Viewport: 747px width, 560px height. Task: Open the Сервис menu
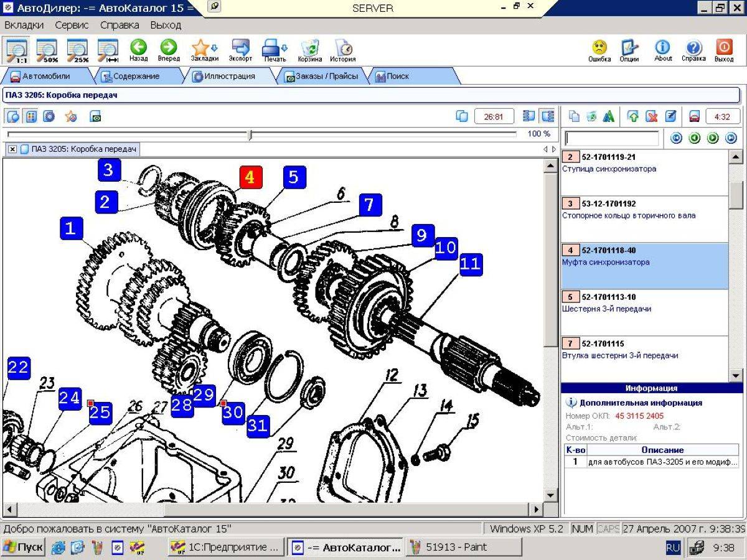(x=72, y=26)
